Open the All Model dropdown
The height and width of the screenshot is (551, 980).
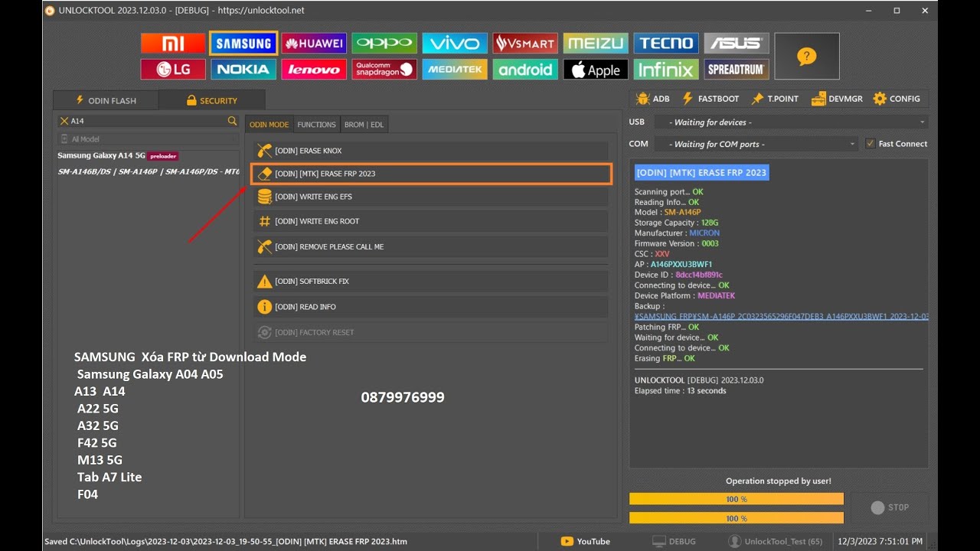pyautogui.click(x=149, y=139)
